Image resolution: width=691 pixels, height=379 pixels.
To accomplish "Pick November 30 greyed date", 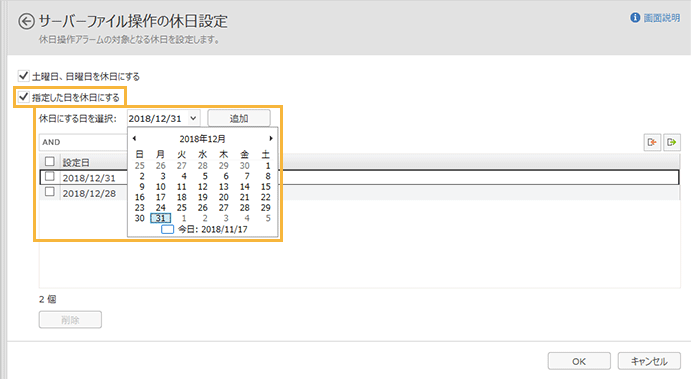I will click(245, 166).
